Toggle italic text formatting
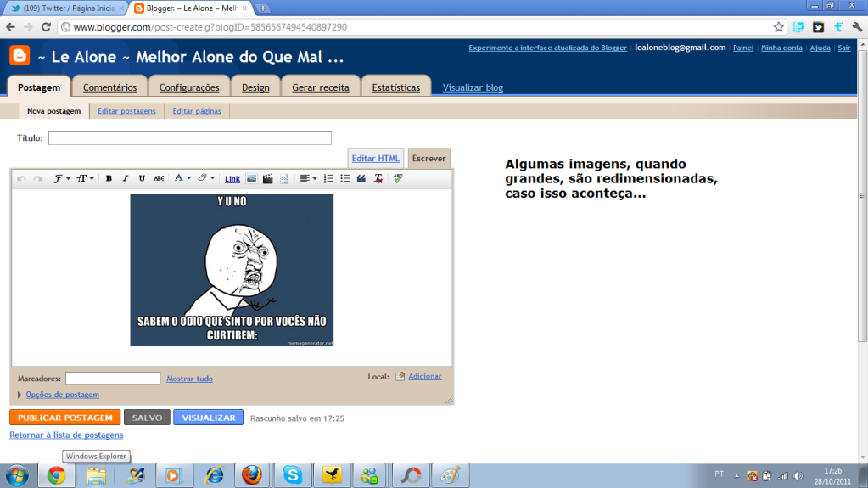This screenshot has height=488, width=868. [125, 178]
